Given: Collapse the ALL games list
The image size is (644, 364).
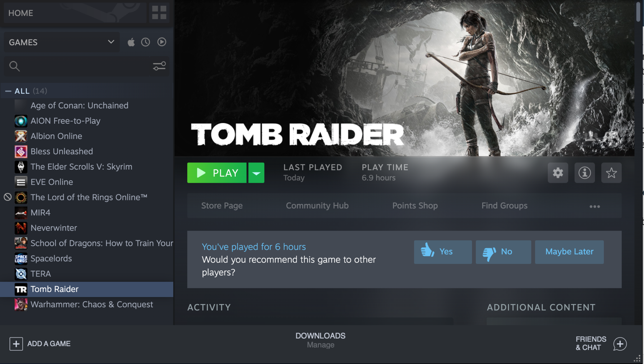Looking at the screenshot, I should pyautogui.click(x=8, y=91).
